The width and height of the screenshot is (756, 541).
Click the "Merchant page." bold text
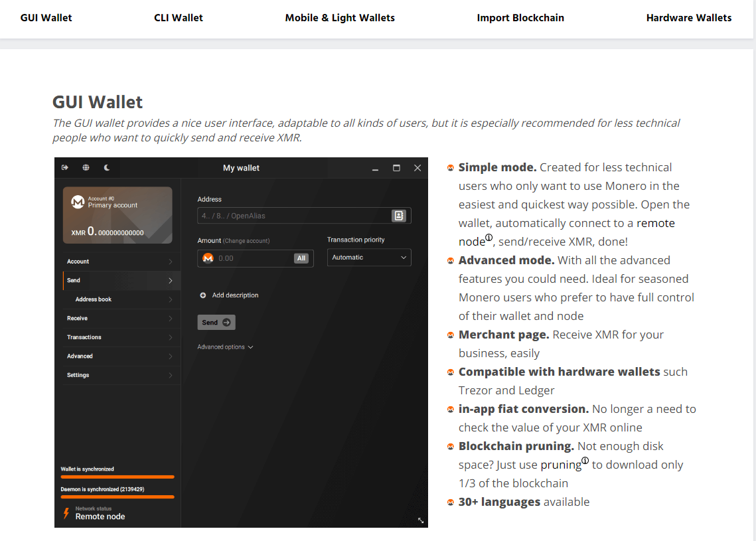pos(504,335)
